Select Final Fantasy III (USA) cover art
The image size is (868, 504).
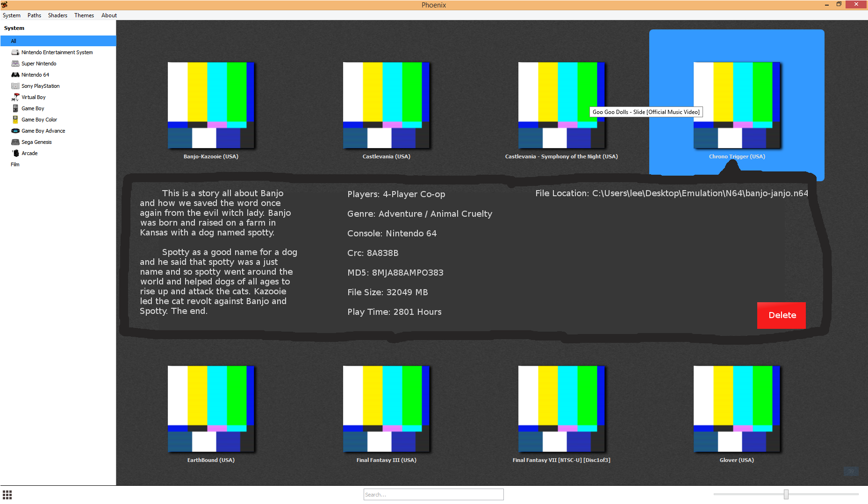(386, 409)
